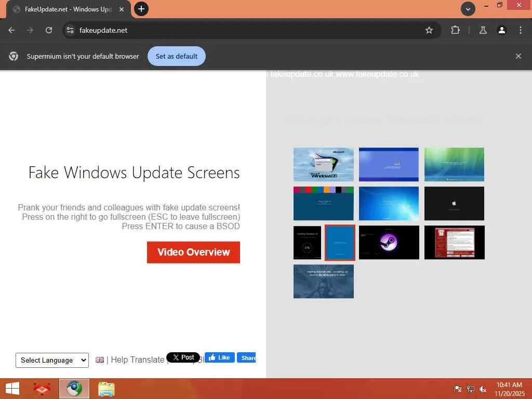532x399 pixels.
Task: Choose the red ransomware screen thumbnail
Action: tap(454, 242)
